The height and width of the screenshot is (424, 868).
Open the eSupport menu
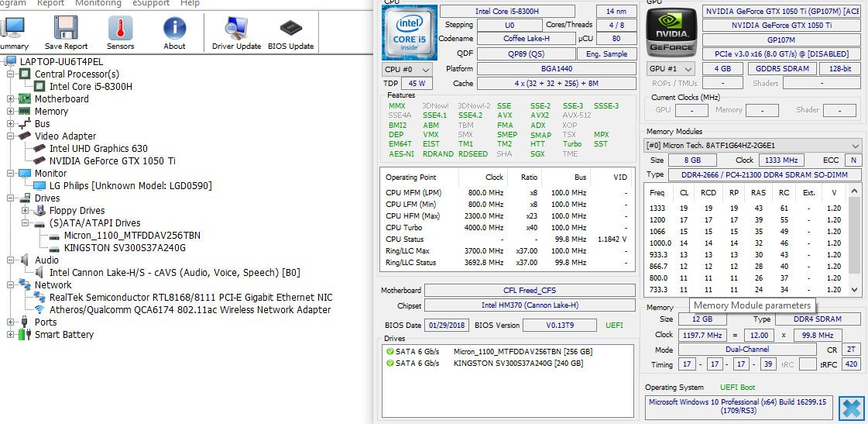(150, 3)
